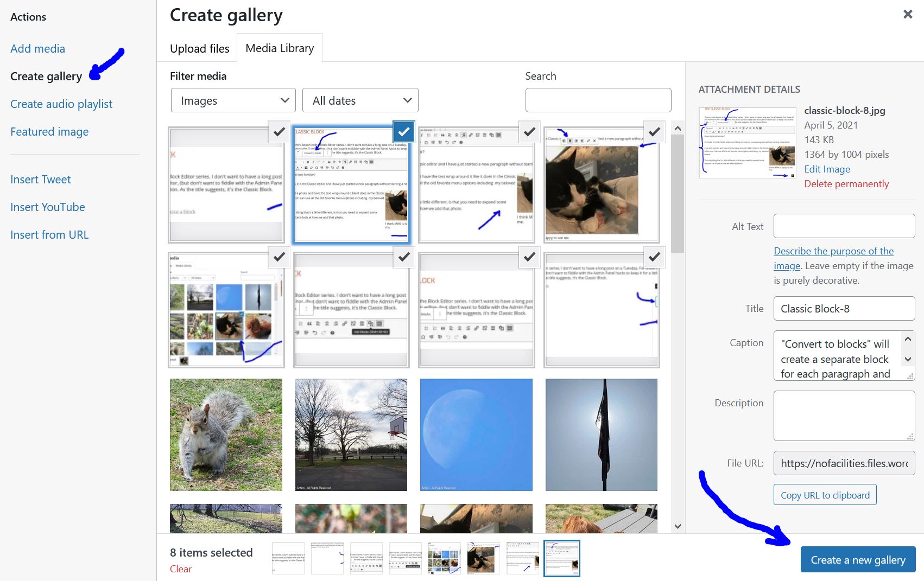Image resolution: width=924 pixels, height=581 pixels.
Task: Deselect checkmark on the dark tooltip toolbar screenshot
Action: point(404,257)
